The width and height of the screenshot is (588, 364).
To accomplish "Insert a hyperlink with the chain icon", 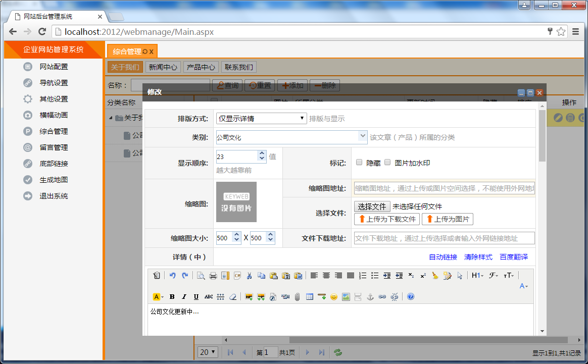I will pos(382,296).
